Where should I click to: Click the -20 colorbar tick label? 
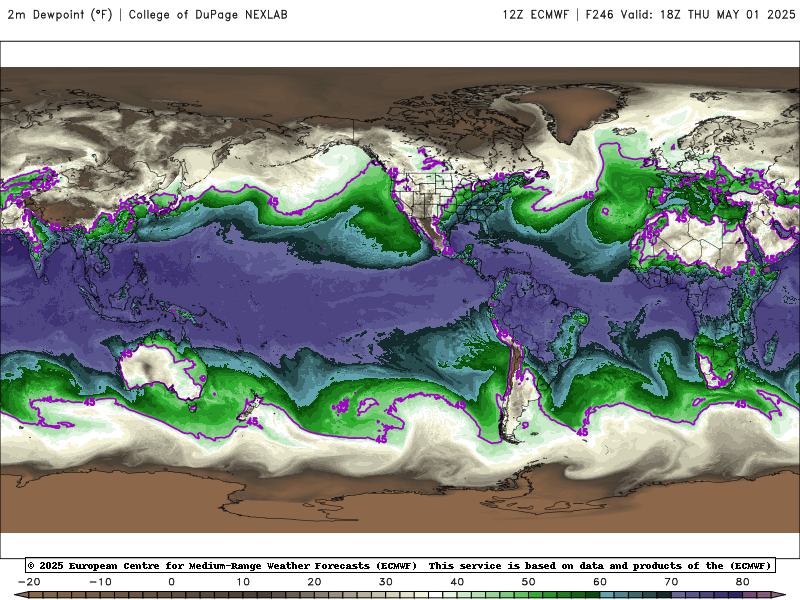click(x=29, y=582)
